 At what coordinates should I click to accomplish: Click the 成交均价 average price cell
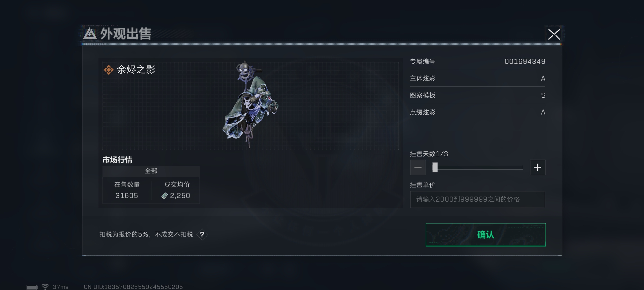coord(176,190)
